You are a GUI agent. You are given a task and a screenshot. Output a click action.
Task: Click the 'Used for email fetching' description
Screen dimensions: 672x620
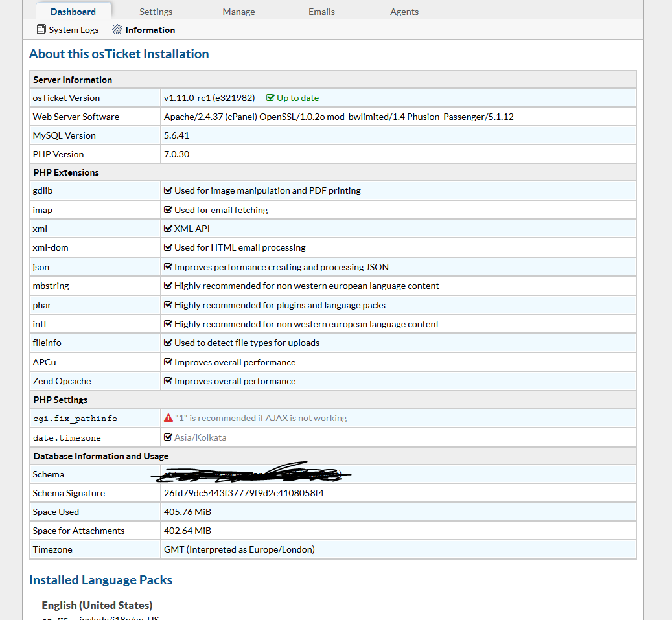click(x=221, y=210)
